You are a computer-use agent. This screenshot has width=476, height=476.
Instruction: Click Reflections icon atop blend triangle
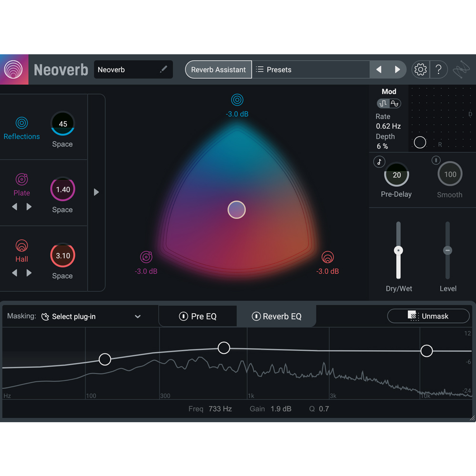click(237, 99)
